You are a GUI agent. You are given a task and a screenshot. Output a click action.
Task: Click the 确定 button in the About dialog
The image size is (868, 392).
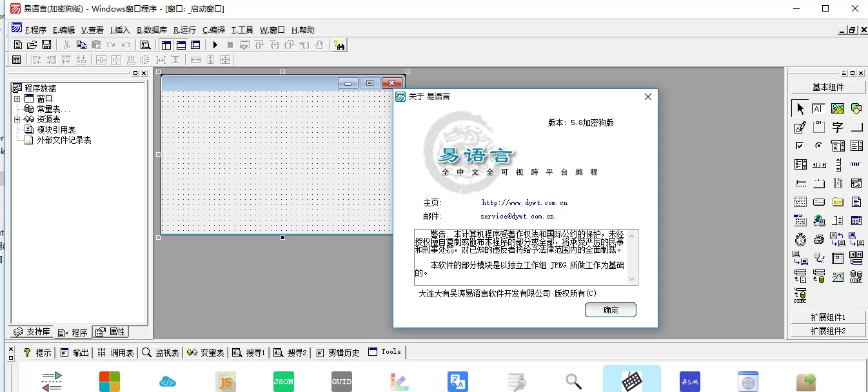click(609, 309)
